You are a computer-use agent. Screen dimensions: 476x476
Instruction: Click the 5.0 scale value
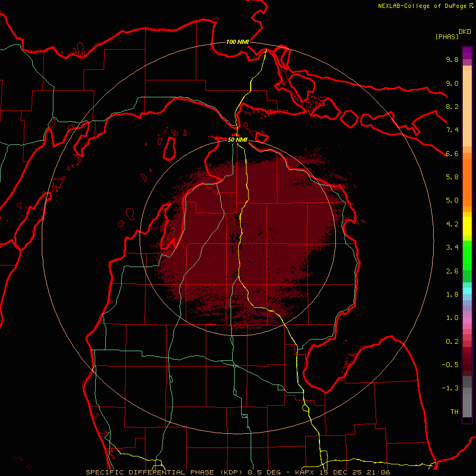[x=452, y=200]
